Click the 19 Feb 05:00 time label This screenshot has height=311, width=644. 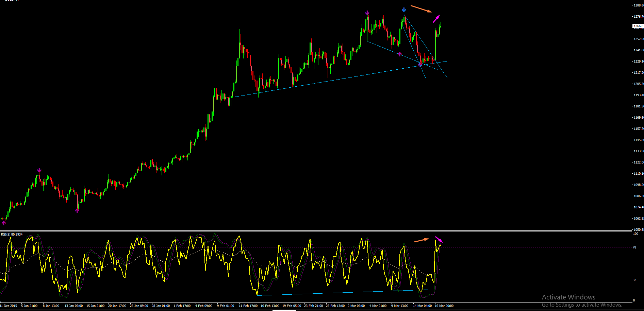tap(292, 306)
